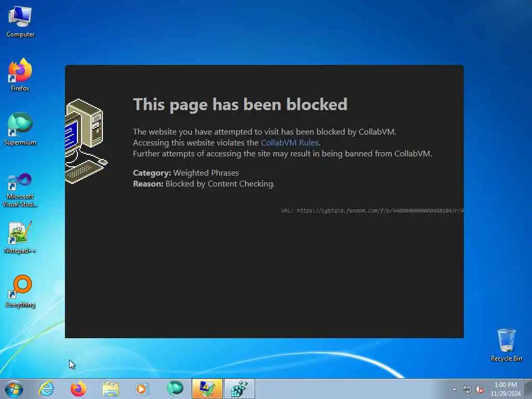Launch Firefox from the taskbar
Screen dimensions: 532x399
coord(78,389)
